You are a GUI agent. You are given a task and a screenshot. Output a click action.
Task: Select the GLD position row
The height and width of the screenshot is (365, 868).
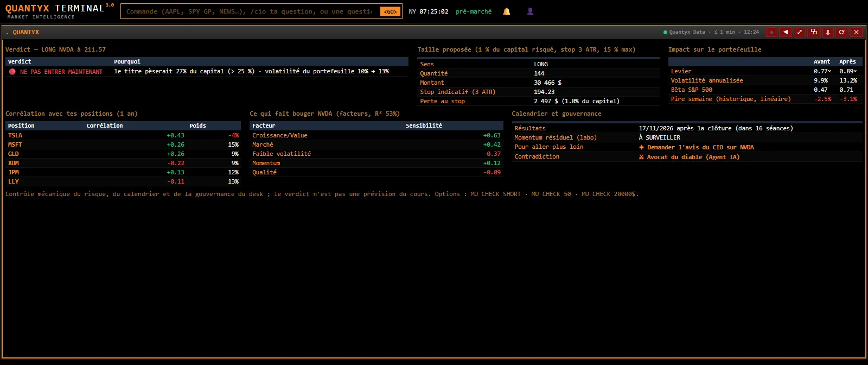[x=123, y=154]
